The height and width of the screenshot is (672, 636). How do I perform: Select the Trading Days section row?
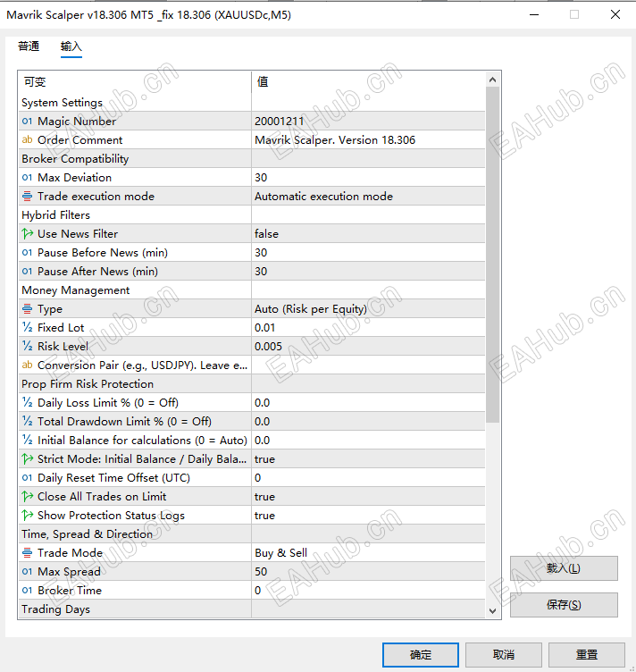[x=252, y=609]
